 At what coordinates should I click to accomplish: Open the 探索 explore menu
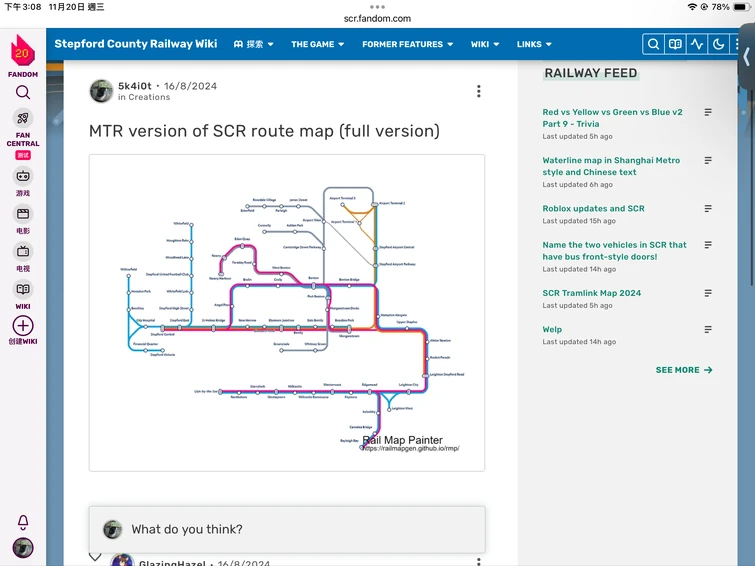(x=253, y=44)
